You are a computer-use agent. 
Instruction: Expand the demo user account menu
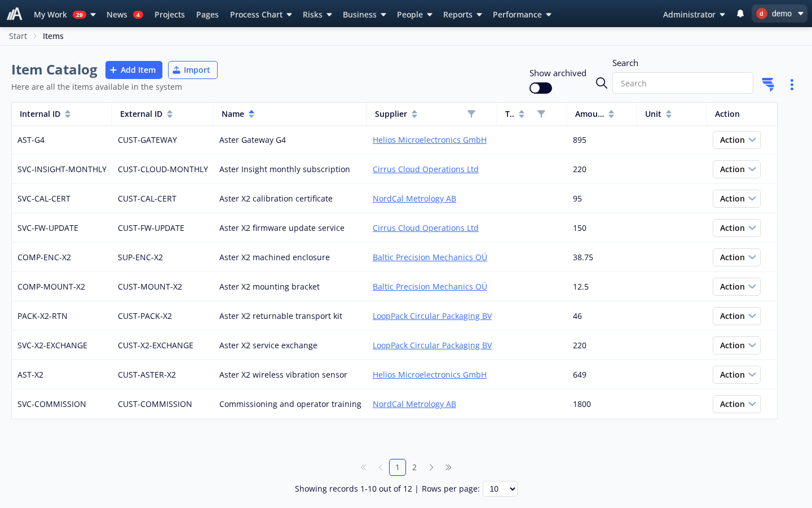click(x=779, y=14)
